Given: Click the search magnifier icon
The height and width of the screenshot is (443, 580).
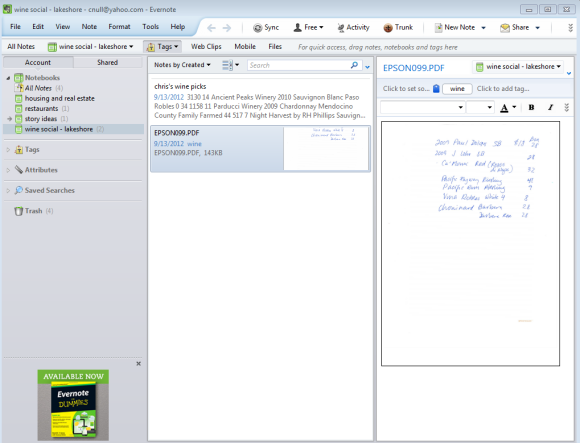Looking at the screenshot, I should pyautogui.click(x=354, y=65).
